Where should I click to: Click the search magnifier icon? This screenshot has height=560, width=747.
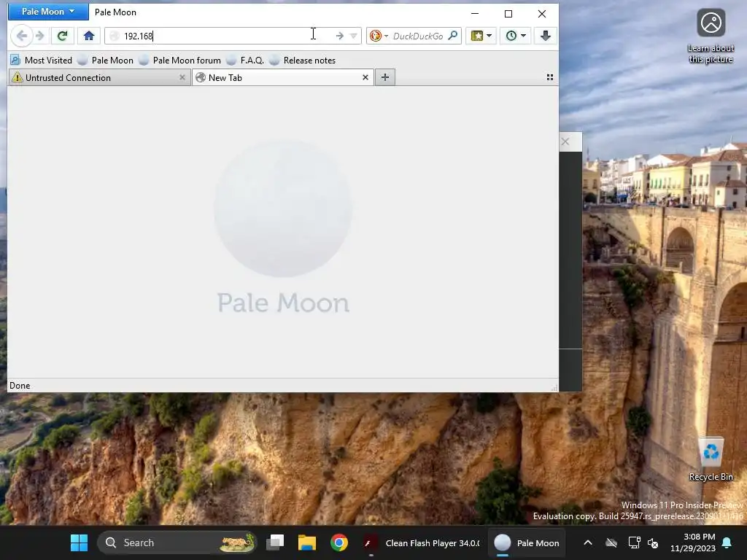click(x=453, y=36)
